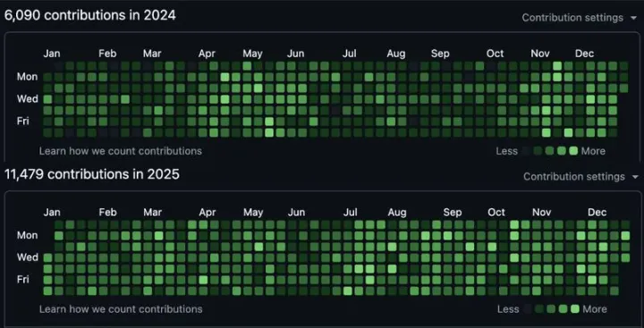Screen dimensions: 644x328
Task: Click the Jul month label in the 2024 graph
Action: (350, 54)
